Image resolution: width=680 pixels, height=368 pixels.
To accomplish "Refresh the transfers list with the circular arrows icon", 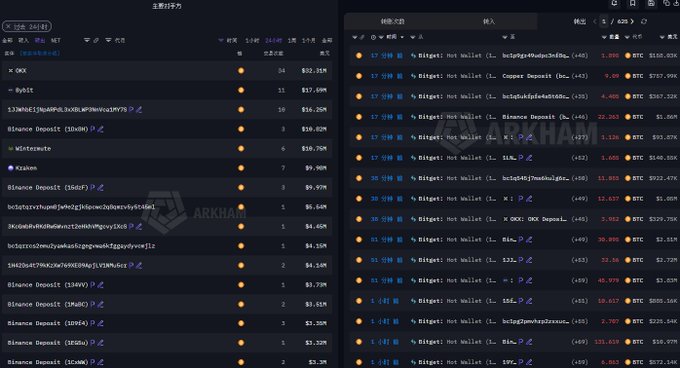I will [x=644, y=21].
